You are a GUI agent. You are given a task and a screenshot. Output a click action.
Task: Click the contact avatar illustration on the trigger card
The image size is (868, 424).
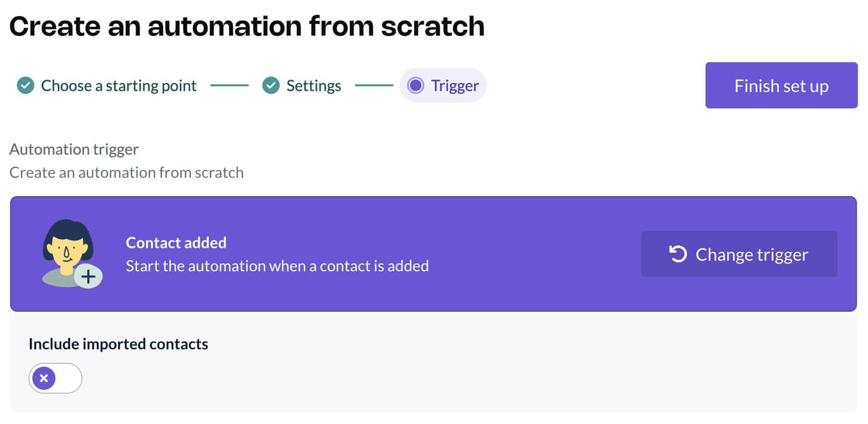point(68,251)
